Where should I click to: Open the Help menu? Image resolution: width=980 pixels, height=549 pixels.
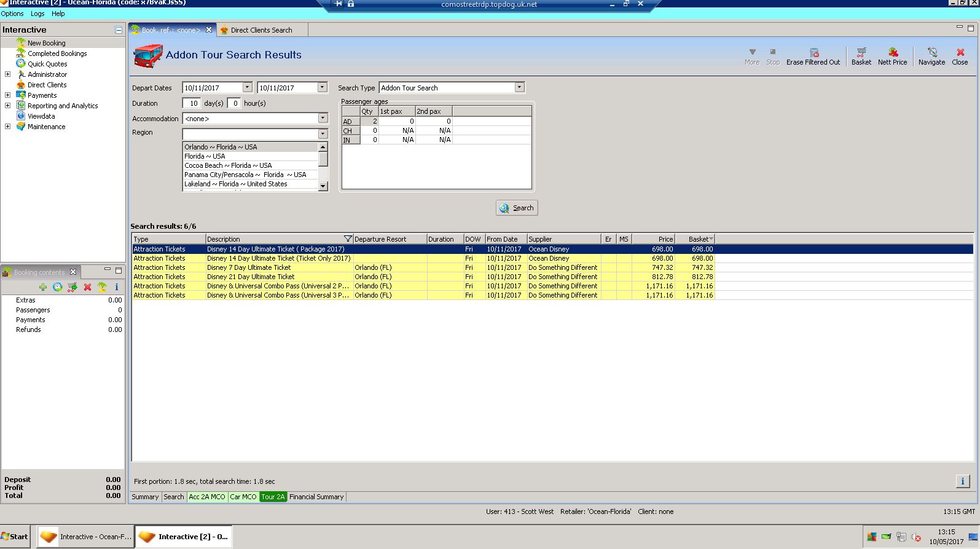58,14
